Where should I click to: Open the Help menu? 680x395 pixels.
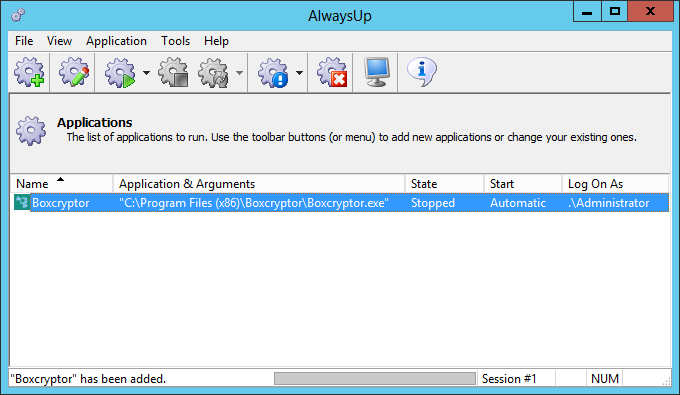(216, 41)
